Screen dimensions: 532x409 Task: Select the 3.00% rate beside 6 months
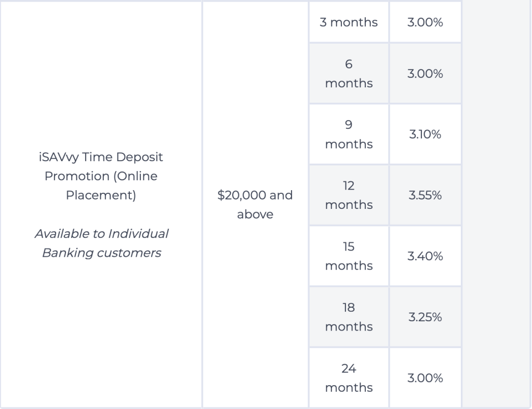click(x=425, y=73)
